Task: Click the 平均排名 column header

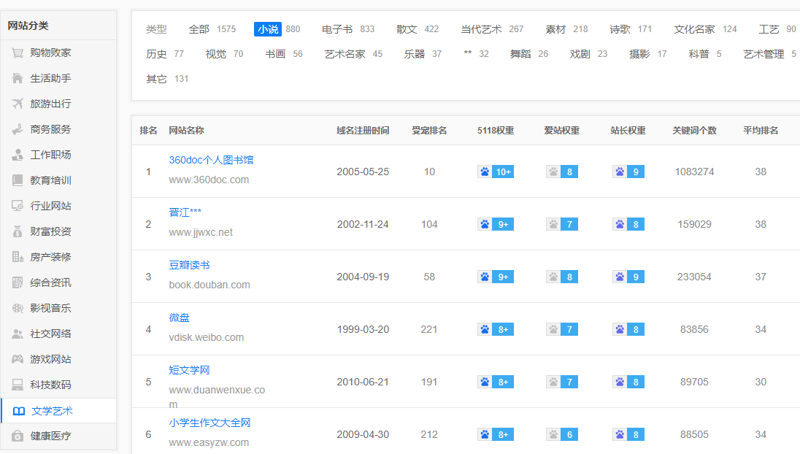Action: click(761, 131)
